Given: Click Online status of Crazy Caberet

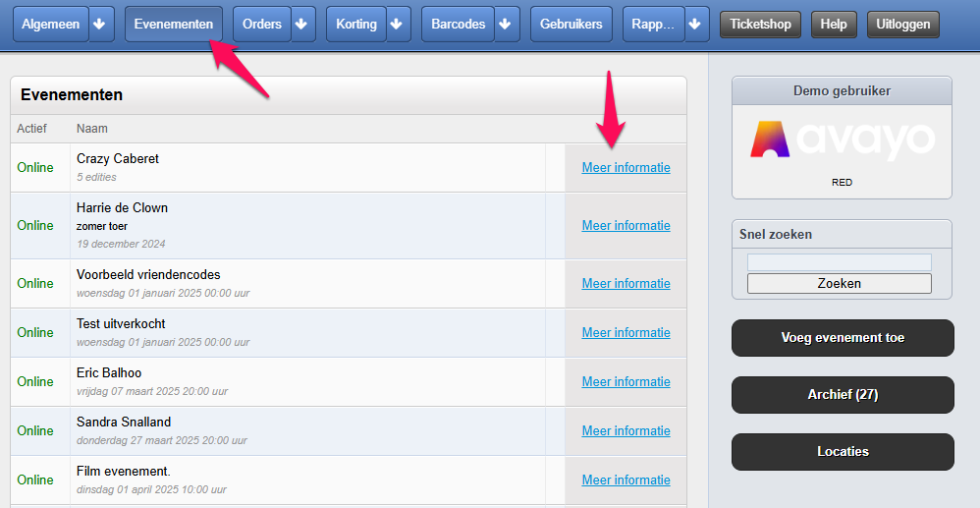Looking at the screenshot, I should coord(35,168).
